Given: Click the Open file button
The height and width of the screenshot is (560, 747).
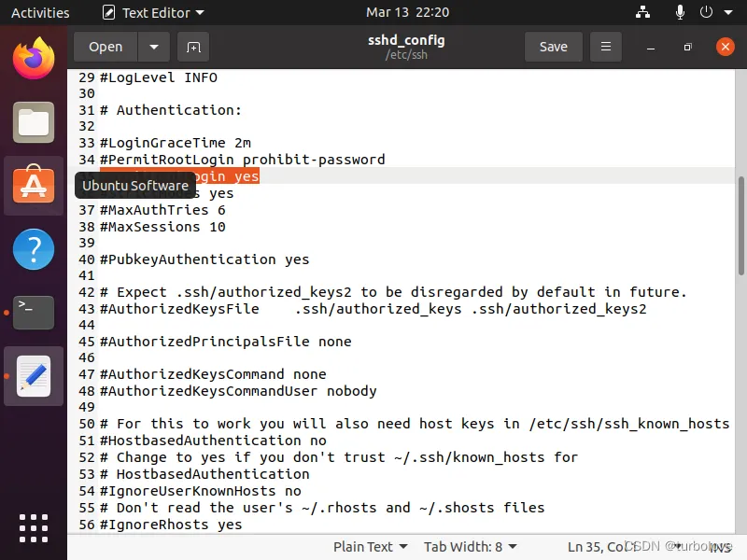Looking at the screenshot, I should (106, 47).
